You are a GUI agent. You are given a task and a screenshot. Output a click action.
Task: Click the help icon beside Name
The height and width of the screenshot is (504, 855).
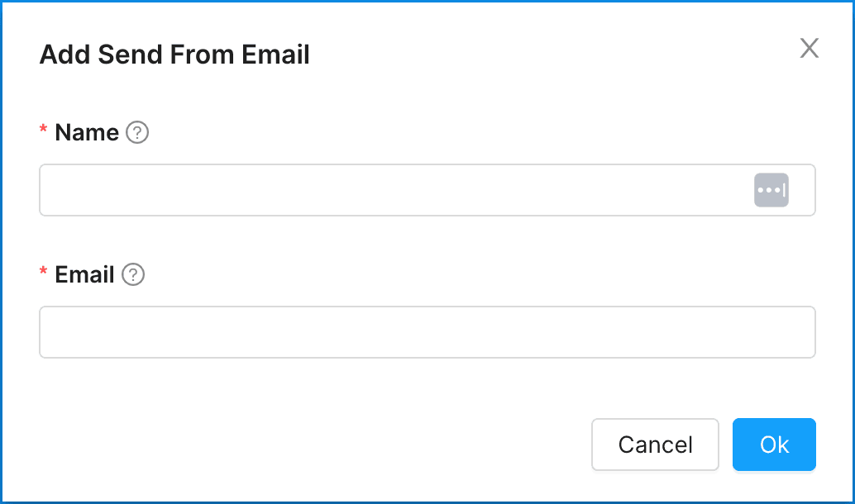137,132
